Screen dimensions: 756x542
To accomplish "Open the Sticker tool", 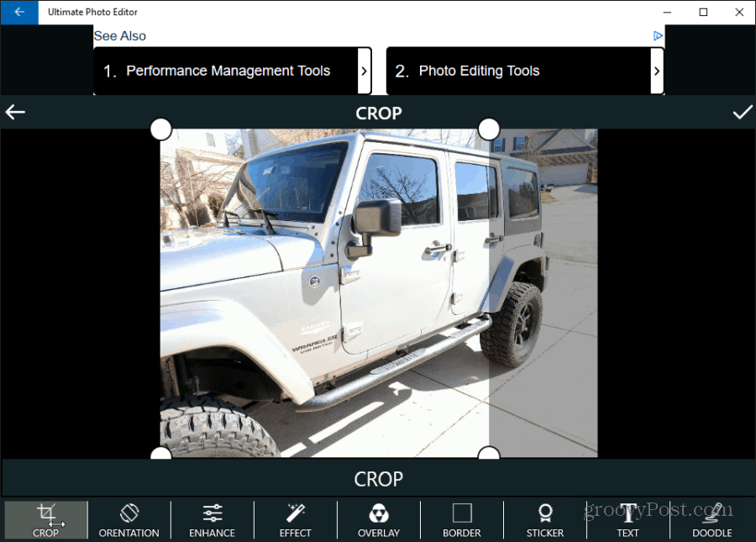I will pos(545,520).
